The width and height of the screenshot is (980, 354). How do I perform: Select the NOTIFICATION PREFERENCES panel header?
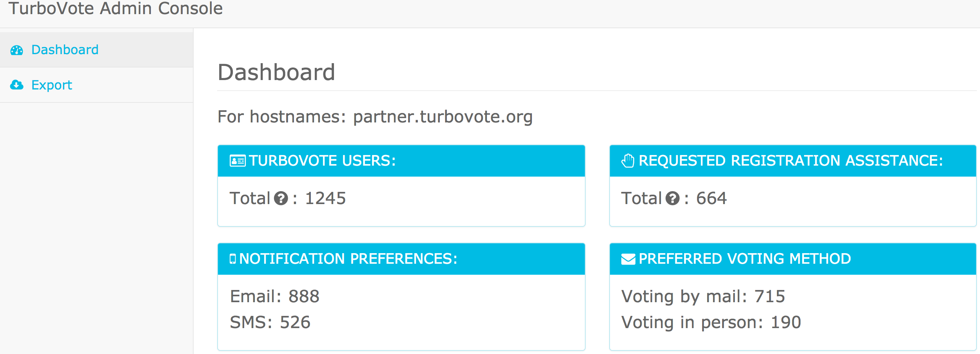(401, 259)
